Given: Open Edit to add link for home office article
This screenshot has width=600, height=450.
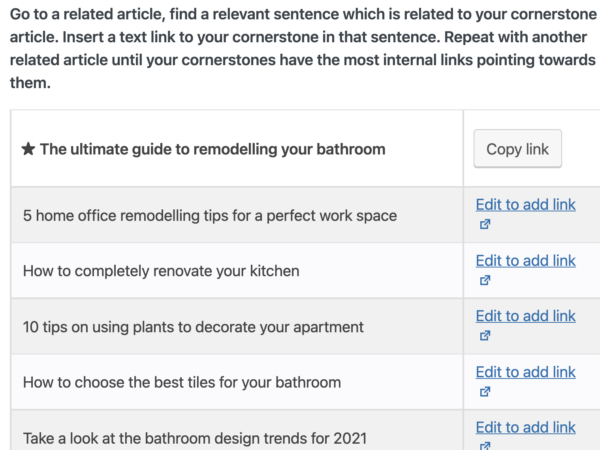Looking at the screenshot, I should (525, 205).
